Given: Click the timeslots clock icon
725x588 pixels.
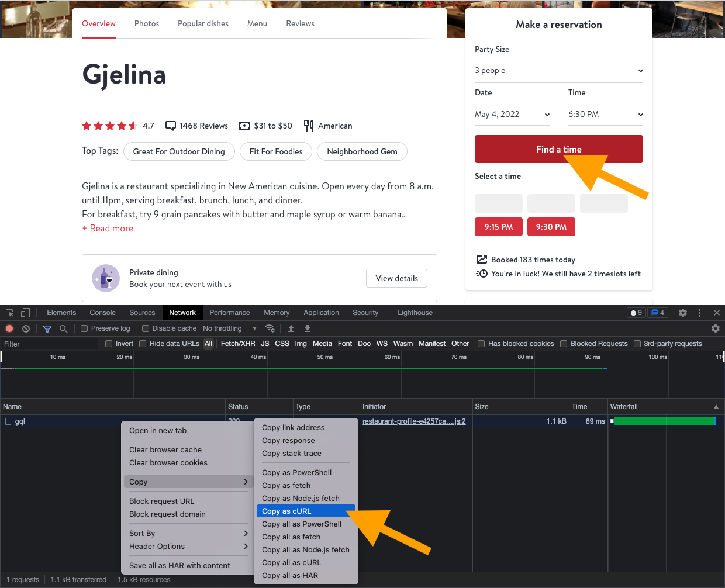Looking at the screenshot, I should (x=482, y=274).
